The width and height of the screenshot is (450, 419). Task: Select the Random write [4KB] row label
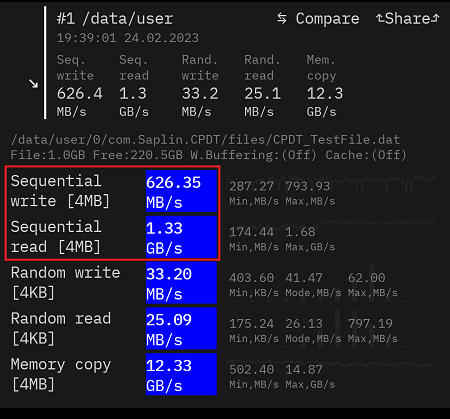click(x=66, y=283)
